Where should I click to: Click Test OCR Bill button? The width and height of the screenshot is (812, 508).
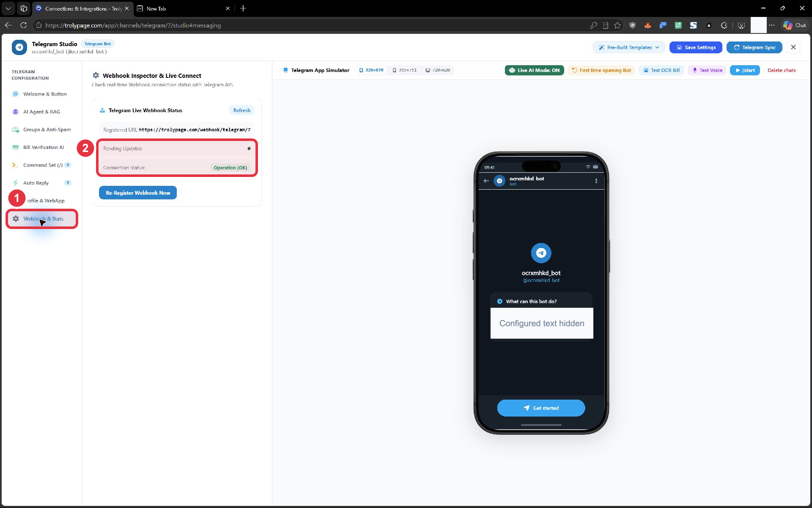(x=661, y=70)
